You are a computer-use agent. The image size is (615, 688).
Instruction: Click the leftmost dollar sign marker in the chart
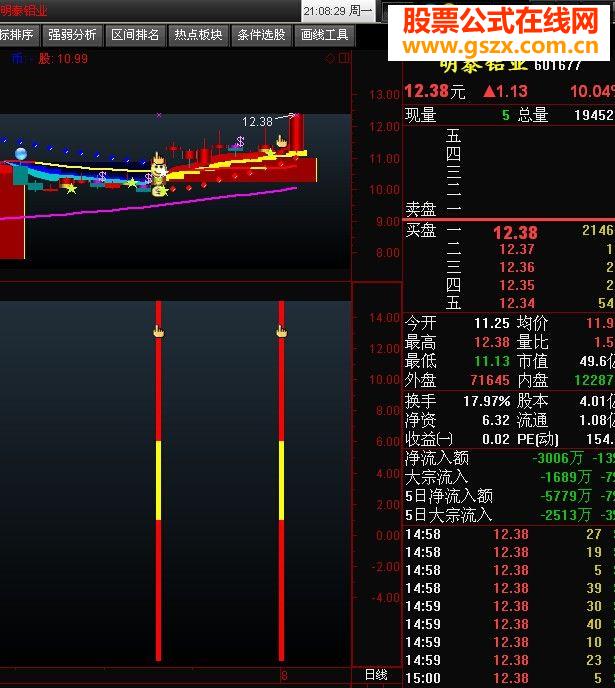pyautogui.click(x=102, y=176)
